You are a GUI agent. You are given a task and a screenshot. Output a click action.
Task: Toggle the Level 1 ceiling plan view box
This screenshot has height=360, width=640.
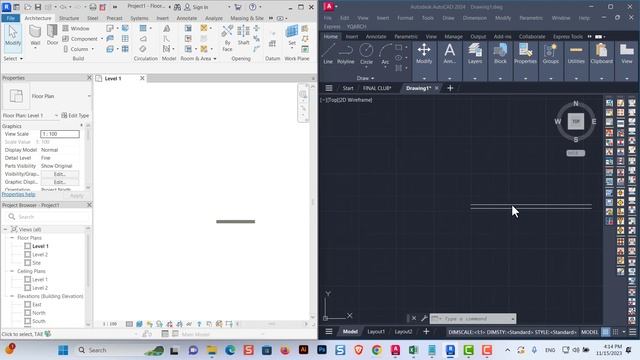(27, 280)
